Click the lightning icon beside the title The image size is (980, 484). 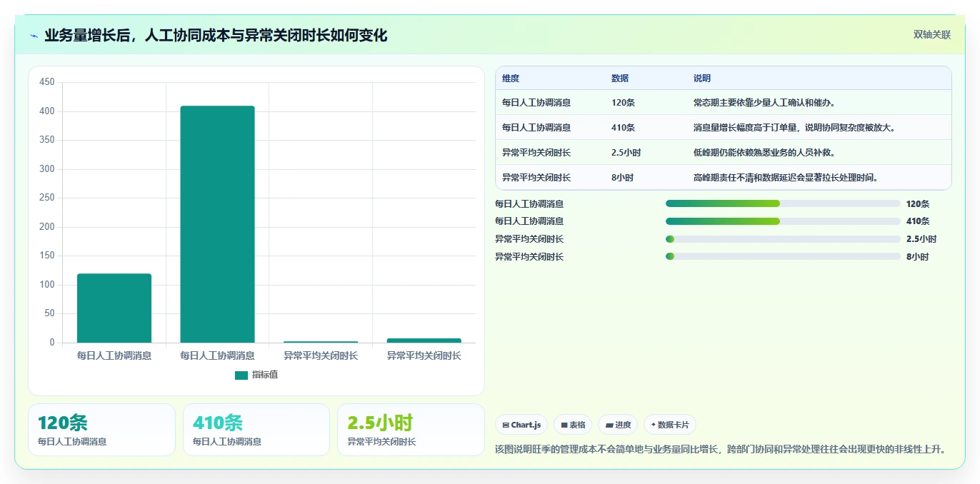coord(34,36)
